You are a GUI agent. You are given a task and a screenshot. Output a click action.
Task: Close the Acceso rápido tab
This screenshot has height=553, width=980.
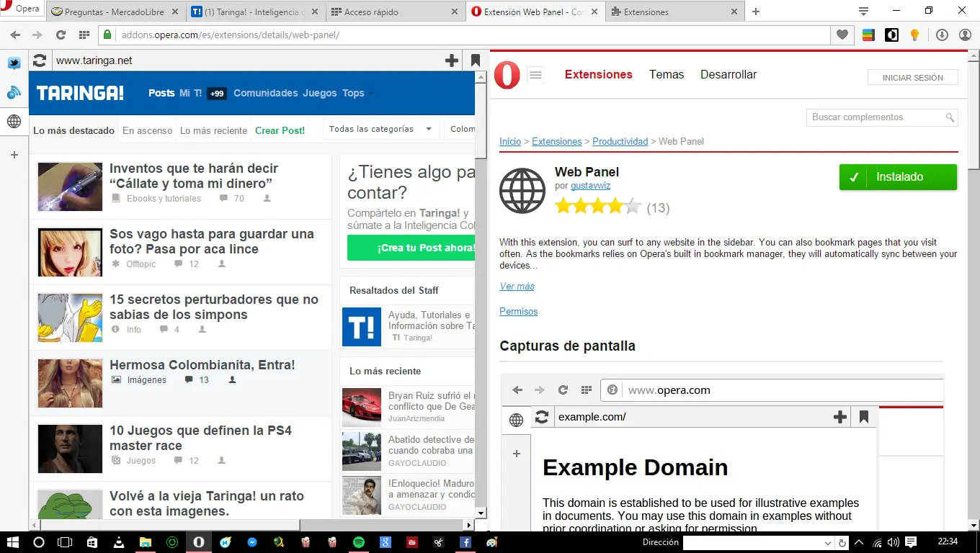[453, 12]
